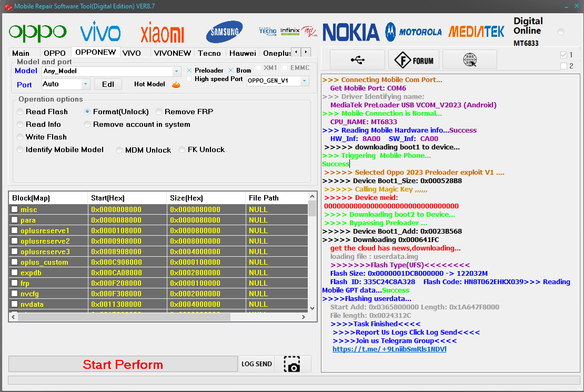
Task: Switch to the Tecno tab
Action: pos(209,53)
